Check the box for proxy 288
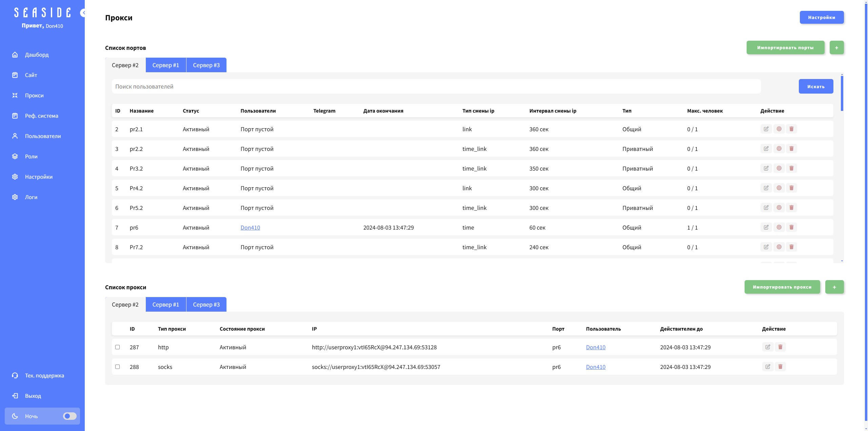Screen dimensions: 868x431 [x=117, y=367]
